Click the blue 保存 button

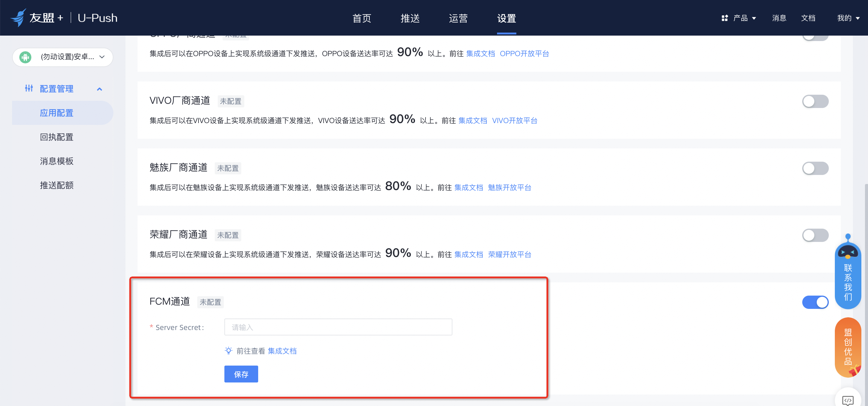241,374
